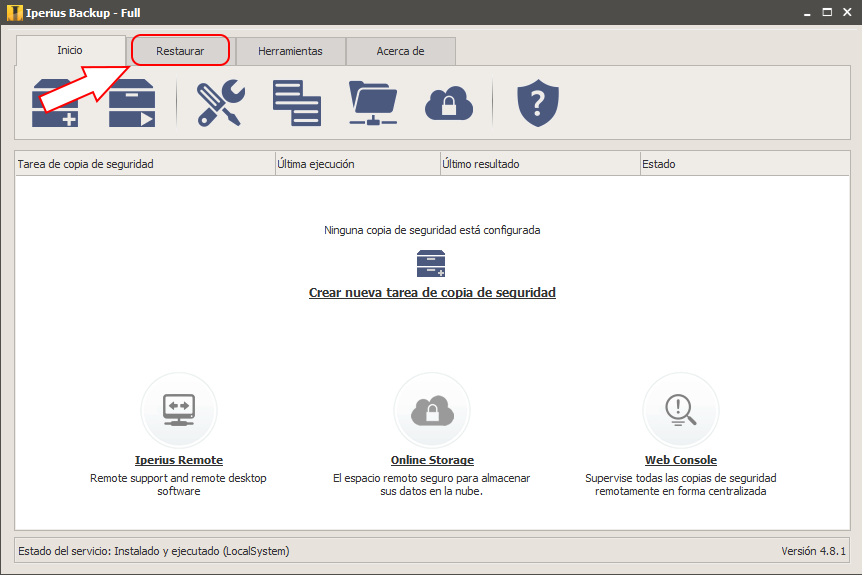Click Ninguna copia de seguridad está configurada text
Viewport: 862px width, 575px height.
pos(432,230)
